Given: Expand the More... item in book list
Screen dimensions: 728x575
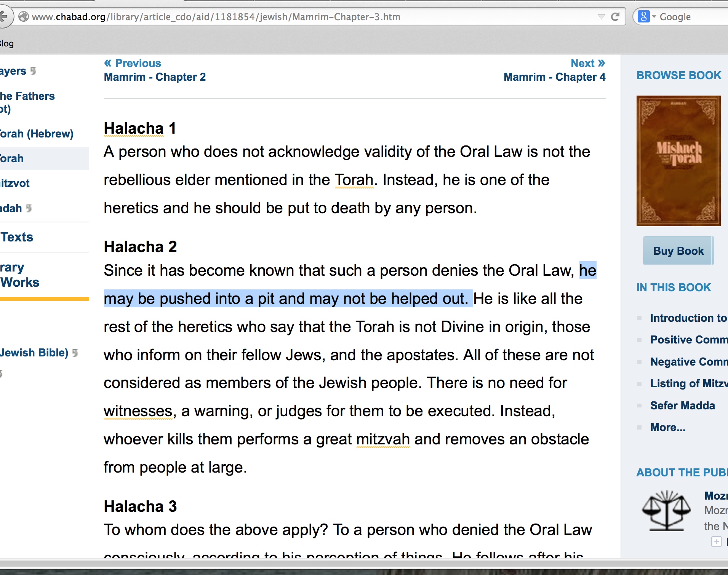Looking at the screenshot, I should 667,427.
